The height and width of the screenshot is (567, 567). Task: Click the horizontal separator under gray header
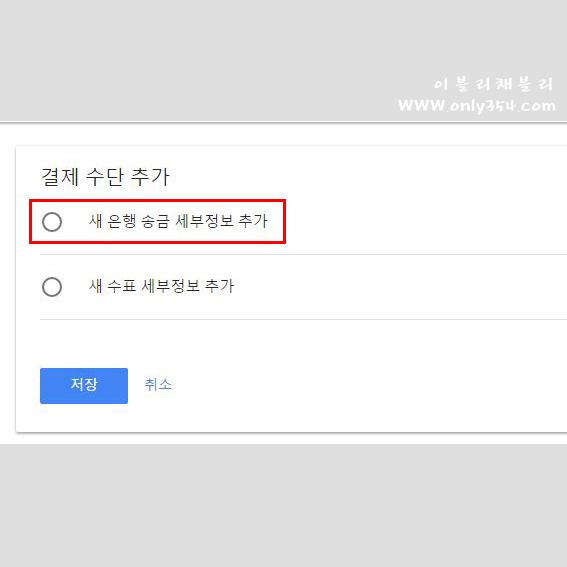[x=284, y=122]
